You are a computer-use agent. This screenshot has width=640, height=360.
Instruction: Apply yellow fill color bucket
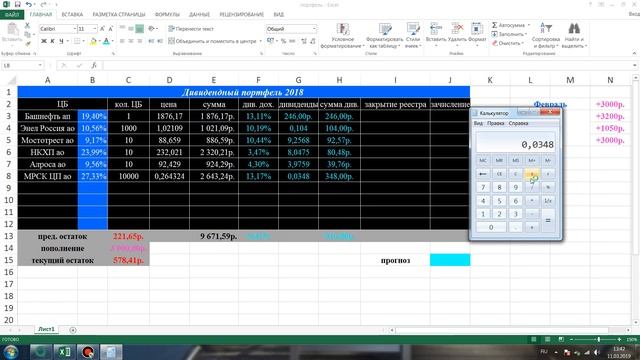(x=93, y=41)
